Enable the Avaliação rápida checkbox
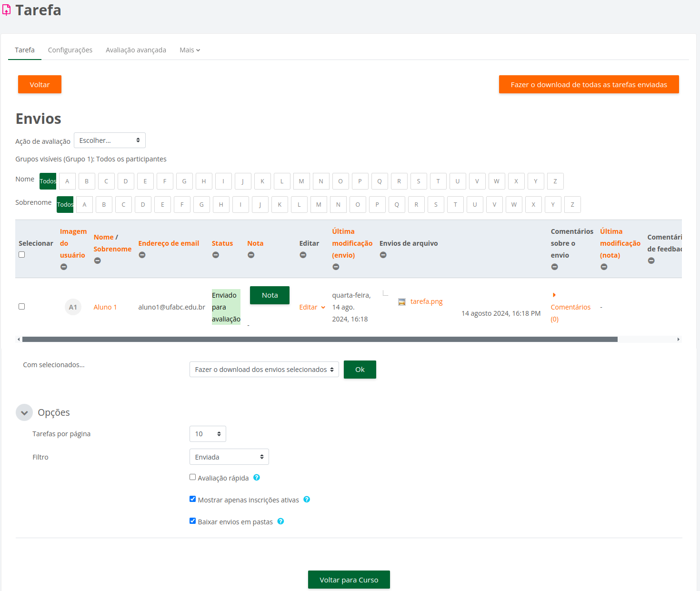 (x=192, y=477)
